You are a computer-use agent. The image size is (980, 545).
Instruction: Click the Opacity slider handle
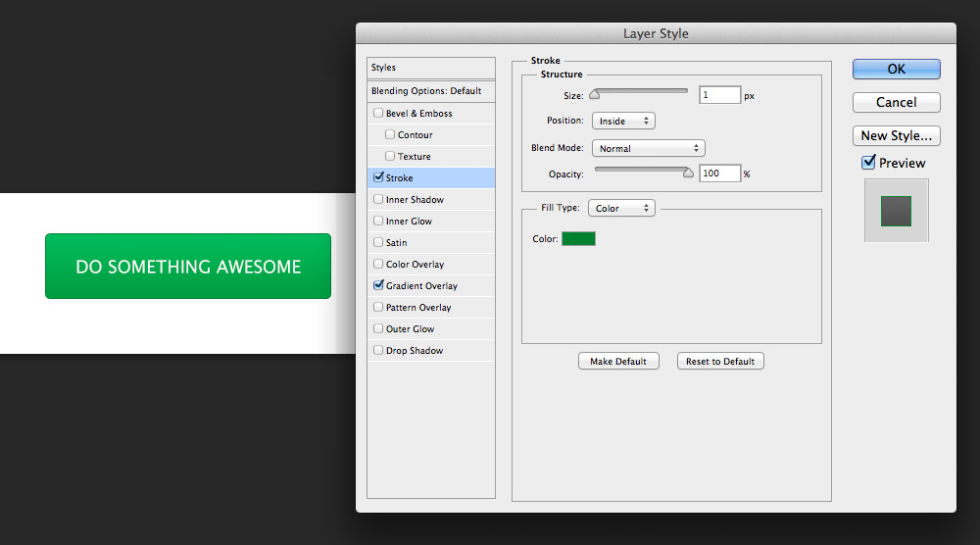coord(688,173)
